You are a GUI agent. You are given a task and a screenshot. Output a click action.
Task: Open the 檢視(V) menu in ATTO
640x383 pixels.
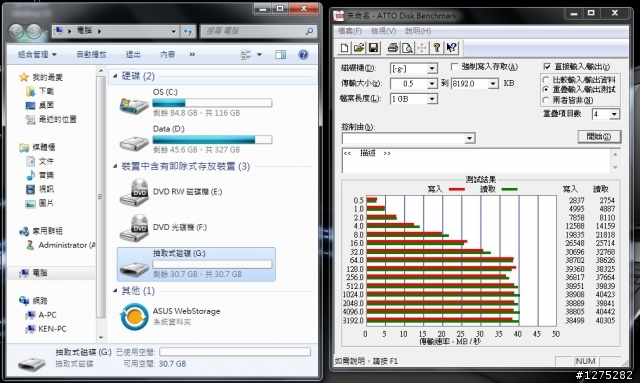point(383,31)
